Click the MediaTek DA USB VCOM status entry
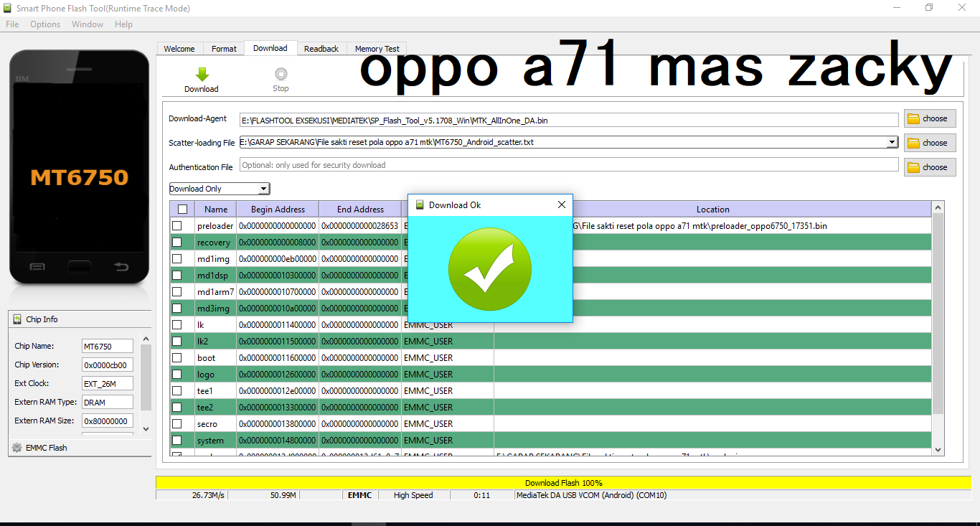This screenshot has width=980, height=526. 592,495
